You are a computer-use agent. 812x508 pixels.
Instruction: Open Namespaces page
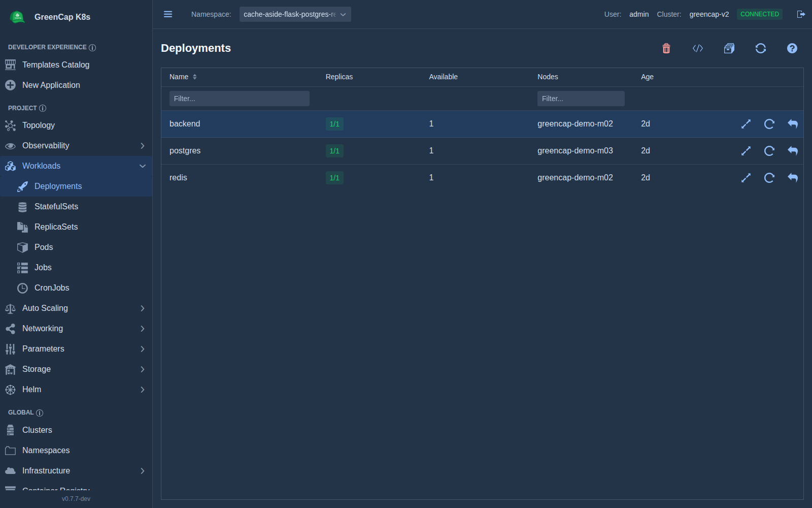tap(76, 450)
